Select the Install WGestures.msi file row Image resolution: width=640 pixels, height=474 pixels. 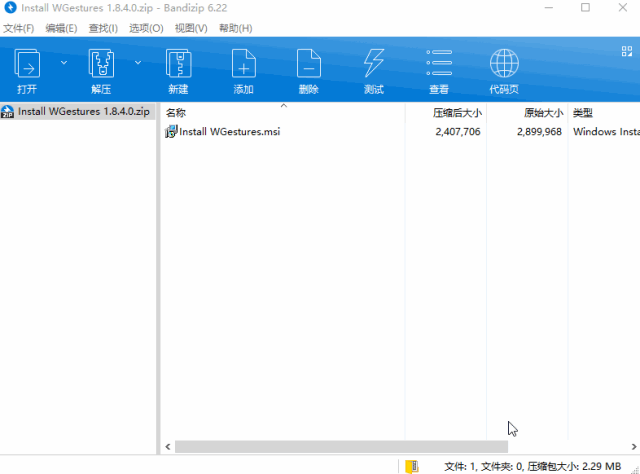400,131
